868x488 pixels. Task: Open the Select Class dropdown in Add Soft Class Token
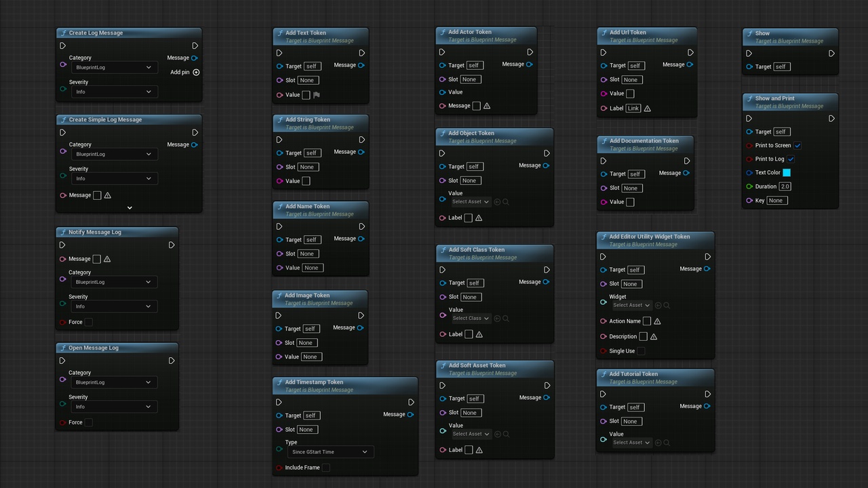470,319
